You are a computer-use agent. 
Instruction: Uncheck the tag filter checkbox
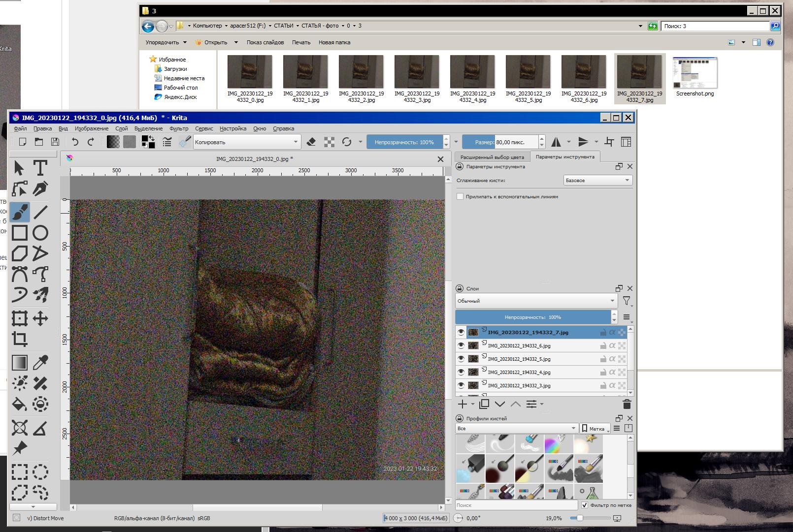584,505
